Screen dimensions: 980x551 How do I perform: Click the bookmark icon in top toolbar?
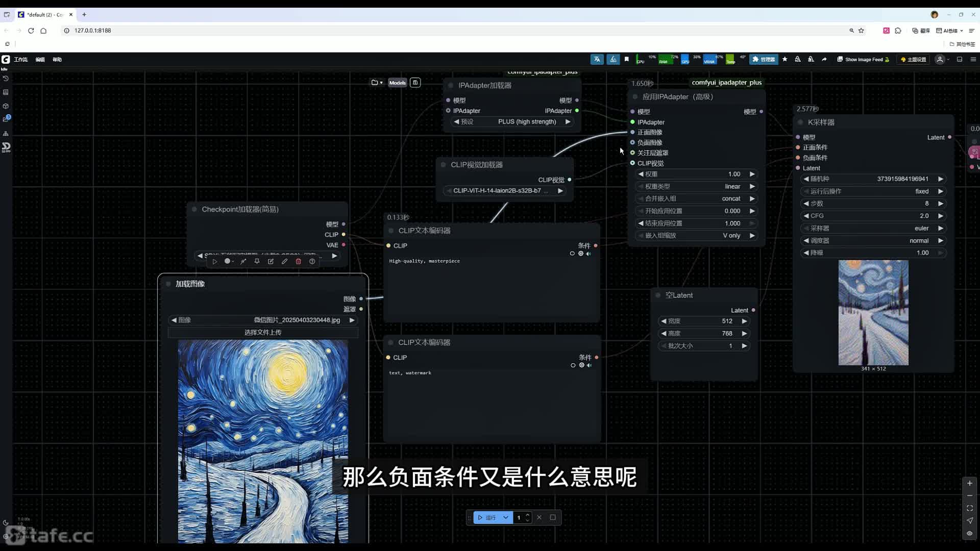626,59
